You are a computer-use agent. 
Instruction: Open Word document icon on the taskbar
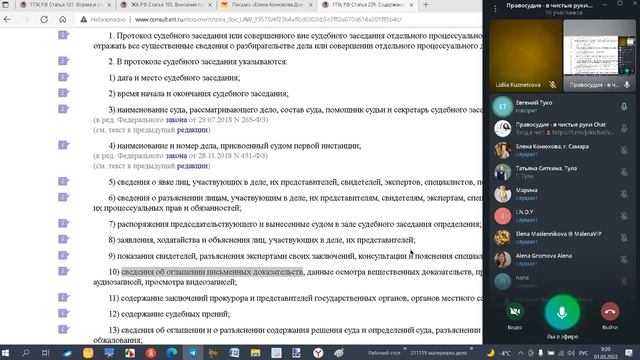234,353
